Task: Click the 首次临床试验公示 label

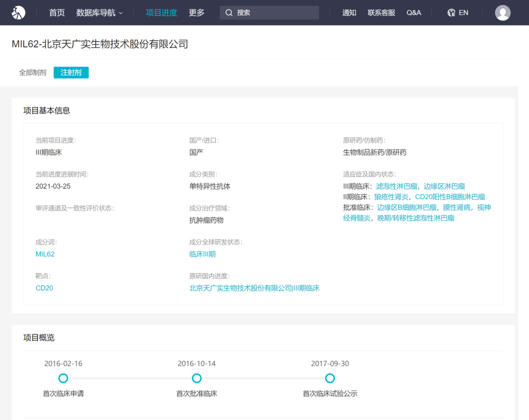Action: (x=330, y=394)
